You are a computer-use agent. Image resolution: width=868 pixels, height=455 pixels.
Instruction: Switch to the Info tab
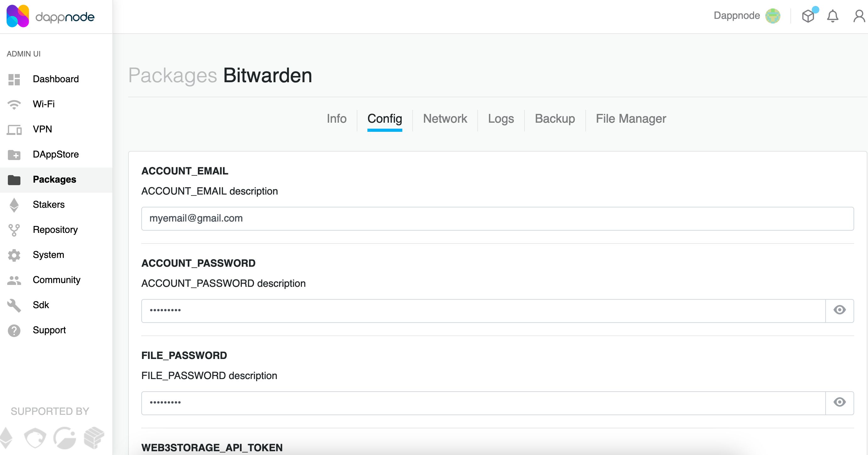(336, 119)
